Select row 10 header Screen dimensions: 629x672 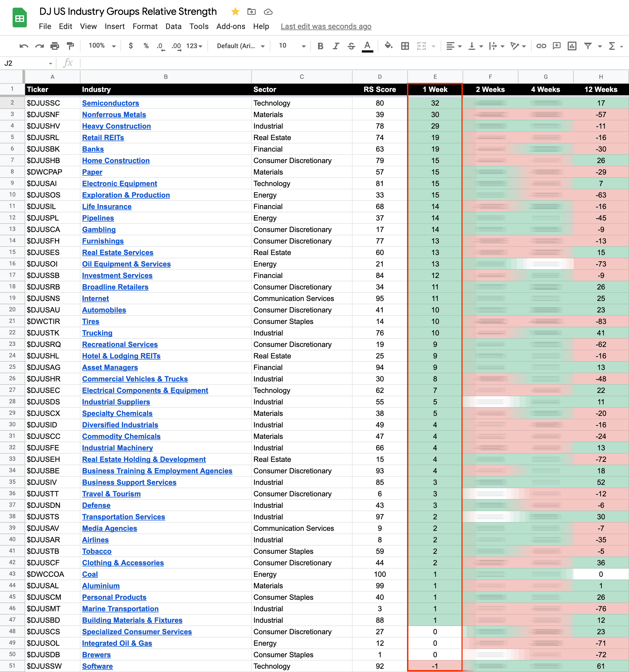(x=12, y=195)
